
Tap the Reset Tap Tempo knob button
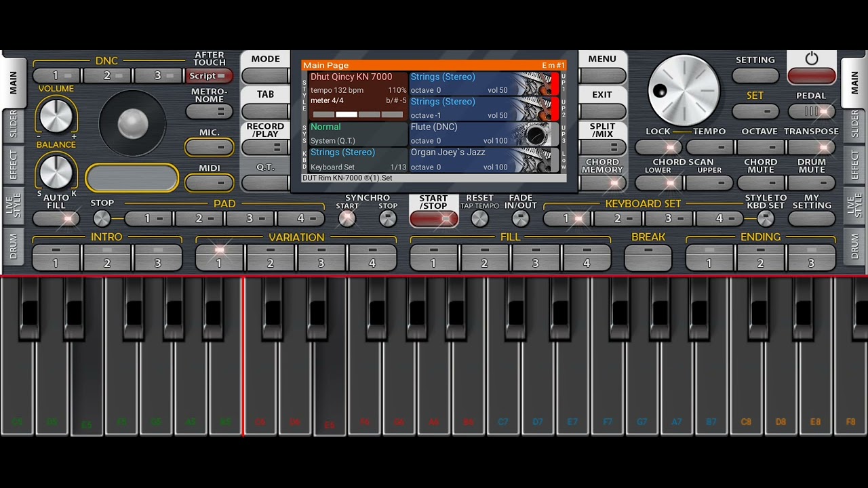click(x=479, y=218)
